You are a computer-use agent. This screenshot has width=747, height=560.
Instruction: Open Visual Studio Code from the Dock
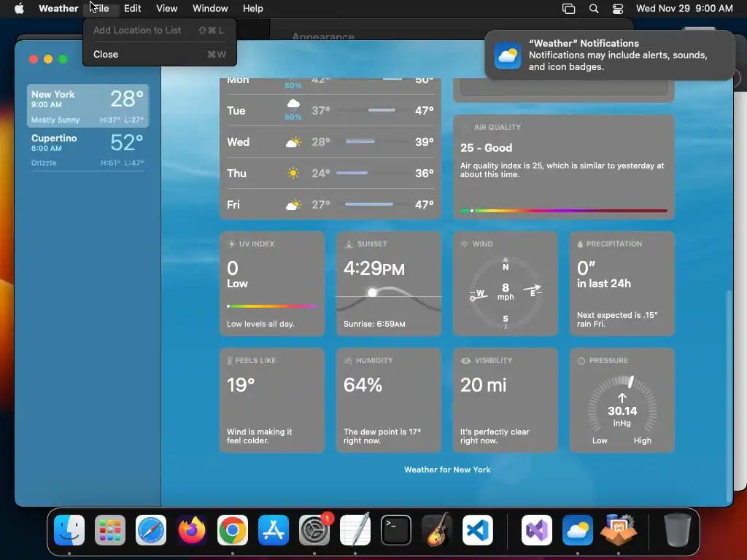tap(478, 530)
